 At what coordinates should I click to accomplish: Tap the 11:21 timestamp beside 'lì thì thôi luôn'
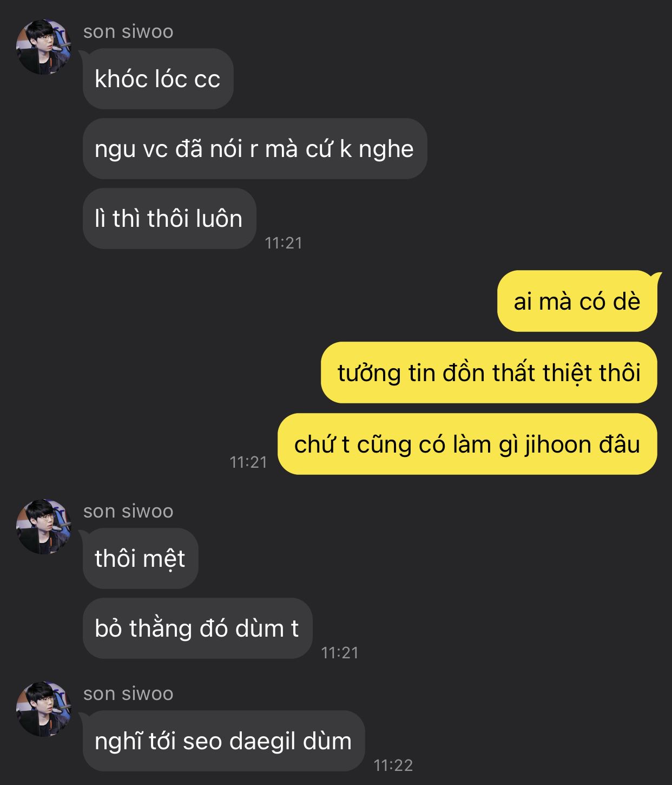coord(284,243)
